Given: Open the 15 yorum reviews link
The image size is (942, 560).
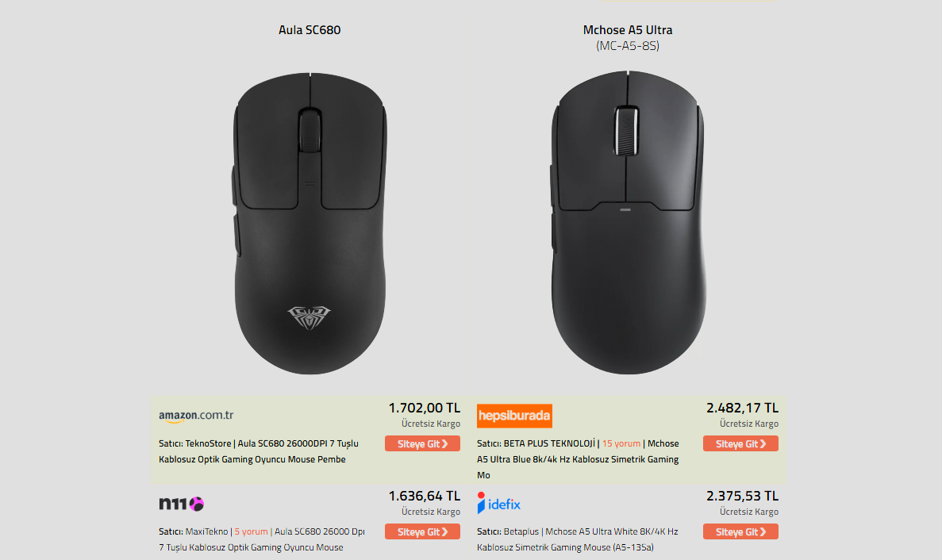Looking at the screenshot, I should pyautogui.click(x=621, y=443).
